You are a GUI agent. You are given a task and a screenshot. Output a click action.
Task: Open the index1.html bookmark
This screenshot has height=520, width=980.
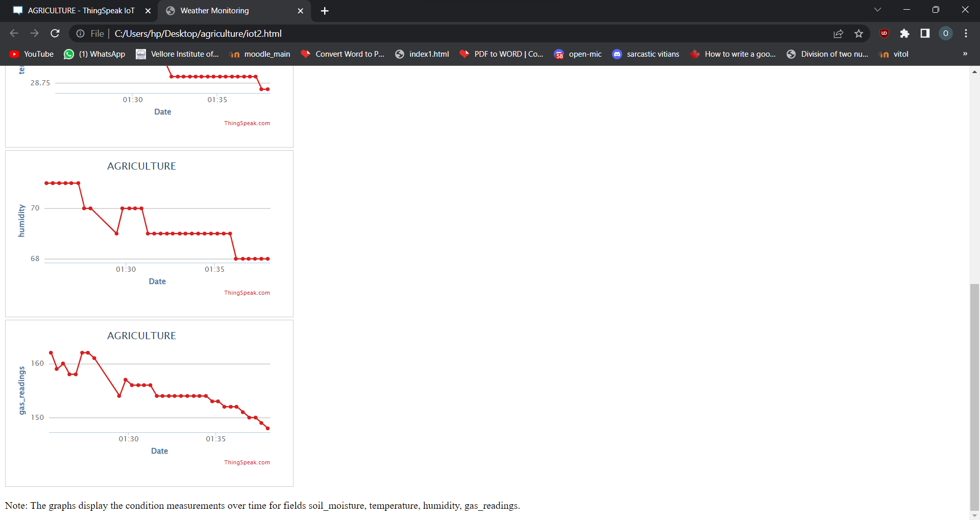click(422, 54)
